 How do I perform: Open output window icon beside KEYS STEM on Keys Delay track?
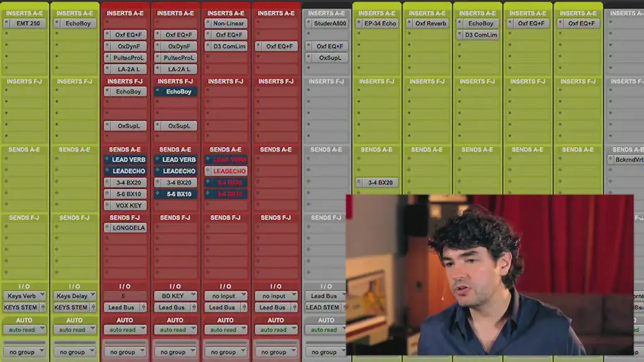pos(93,307)
